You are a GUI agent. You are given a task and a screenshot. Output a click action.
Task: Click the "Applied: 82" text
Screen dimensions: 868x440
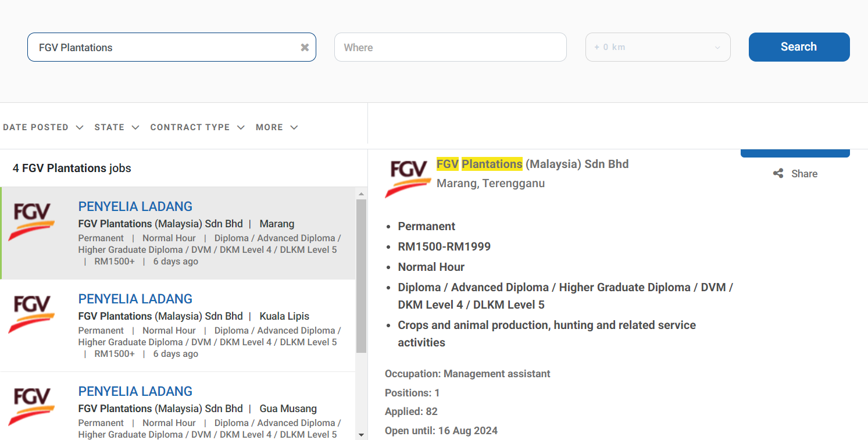pos(411,412)
